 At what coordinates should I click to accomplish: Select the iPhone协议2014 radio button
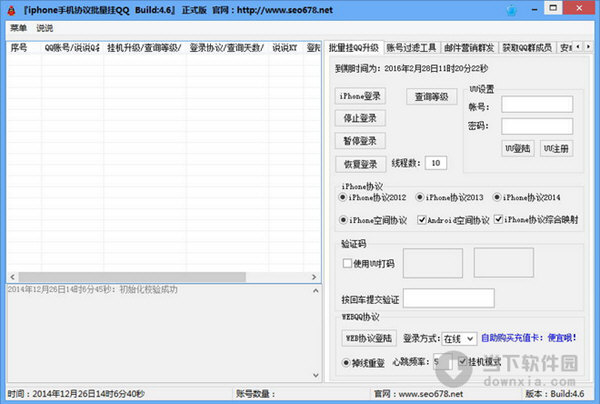click(x=527, y=197)
